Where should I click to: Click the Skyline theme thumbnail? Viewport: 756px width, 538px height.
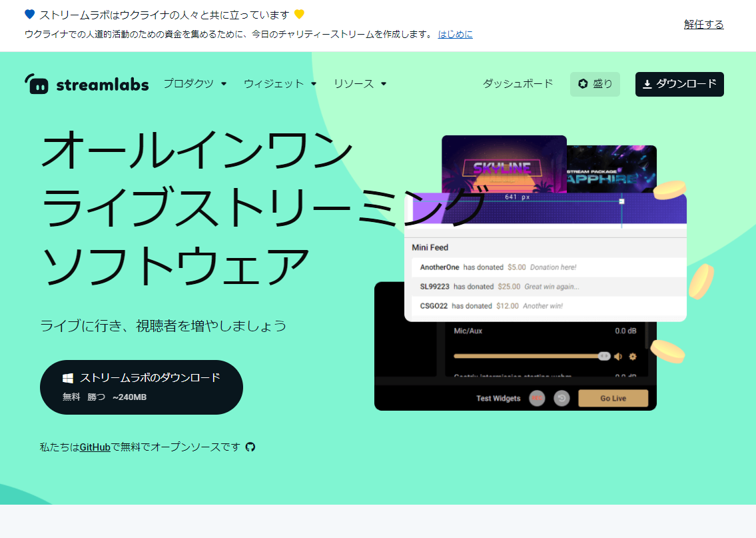(x=504, y=165)
